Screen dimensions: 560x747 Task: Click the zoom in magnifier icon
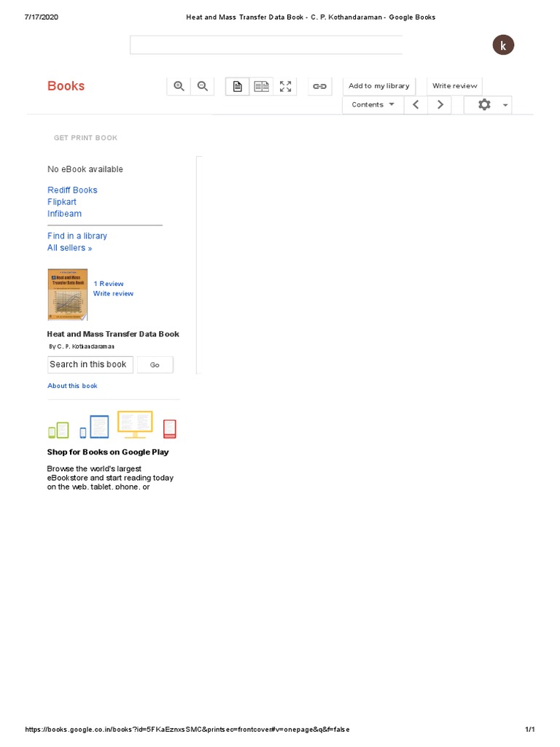pos(179,86)
